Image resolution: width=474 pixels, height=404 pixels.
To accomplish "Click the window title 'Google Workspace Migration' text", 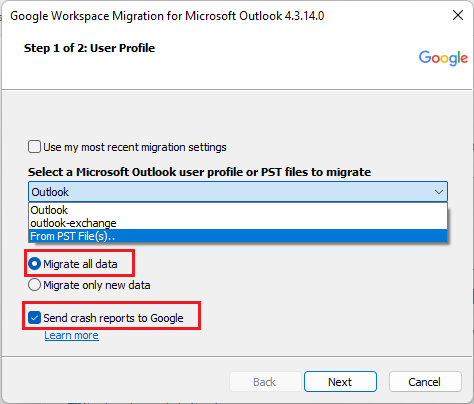I will [x=167, y=16].
